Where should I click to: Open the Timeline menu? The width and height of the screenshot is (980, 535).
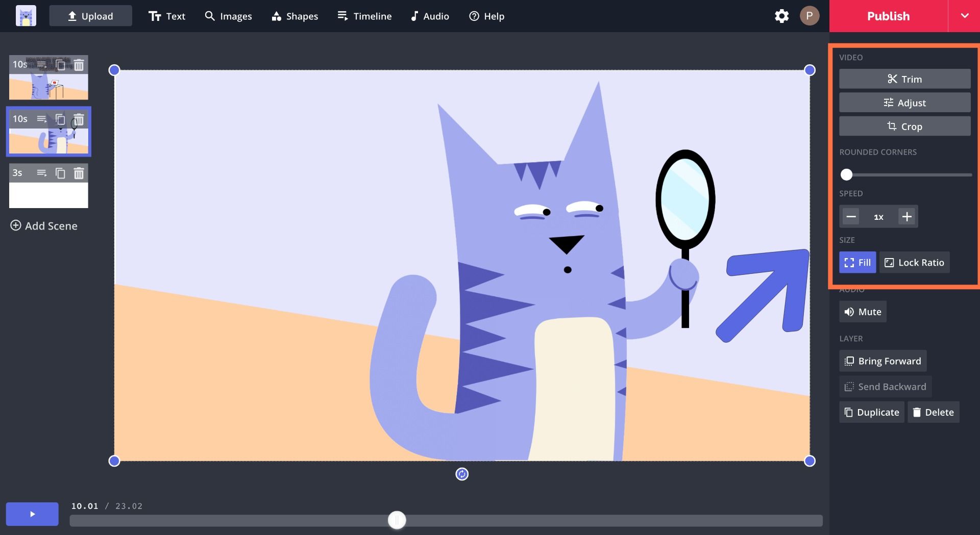point(364,16)
